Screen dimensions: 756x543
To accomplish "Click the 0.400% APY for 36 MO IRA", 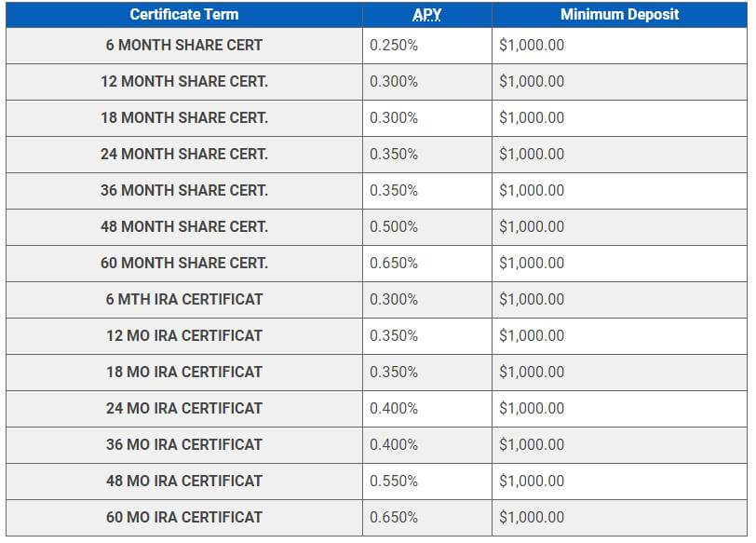I will tap(394, 444).
